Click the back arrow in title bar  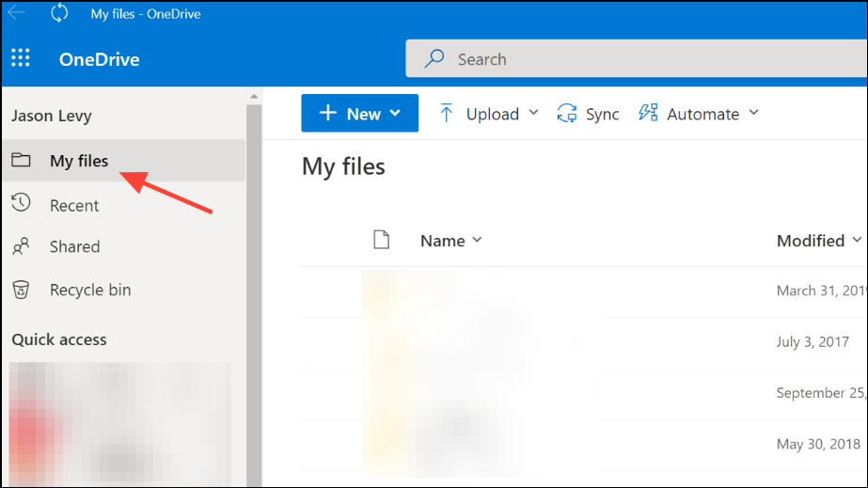(x=17, y=12)
